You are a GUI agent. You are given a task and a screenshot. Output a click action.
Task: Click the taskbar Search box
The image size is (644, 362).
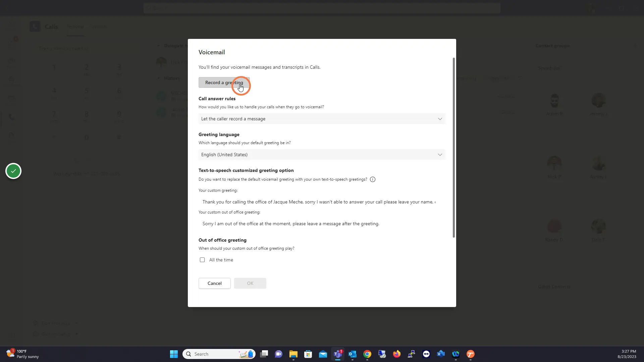coord(219,354)
